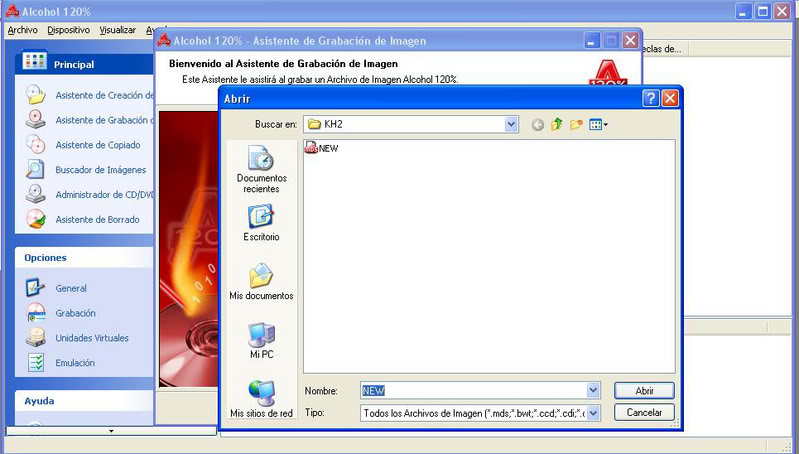Click the Asistente de Copiado link
This screenshot has width=799, height=454.
click(x=98, y=145)
